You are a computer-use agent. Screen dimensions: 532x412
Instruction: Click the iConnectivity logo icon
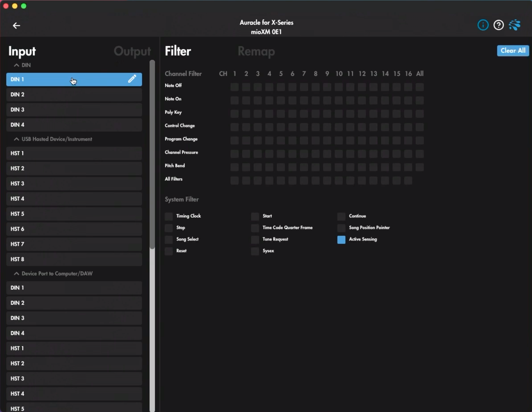(515, 25)
